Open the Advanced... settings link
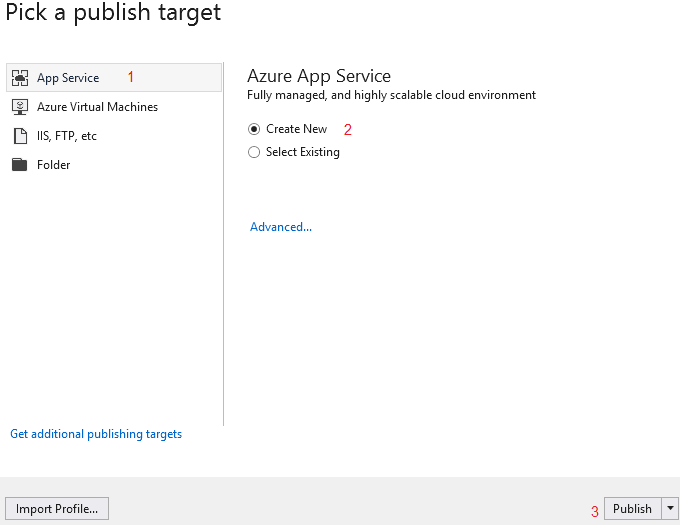680x525 pixels. click(281, 227)
